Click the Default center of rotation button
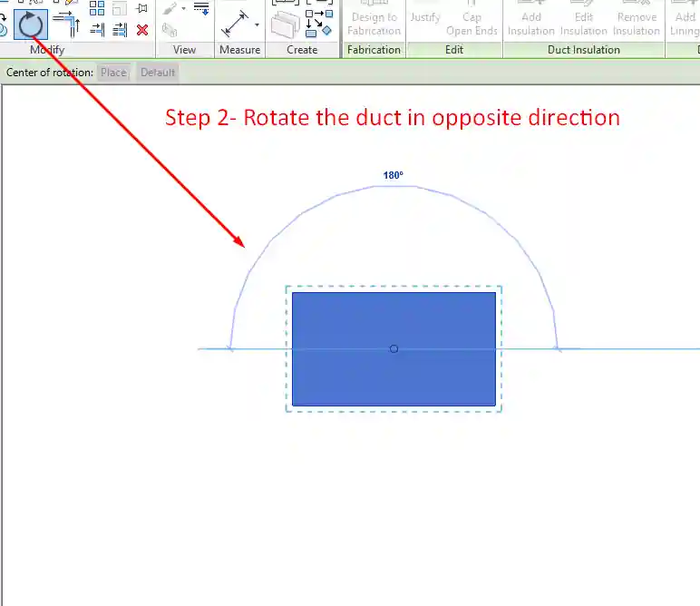 click(x=158, y=73)
